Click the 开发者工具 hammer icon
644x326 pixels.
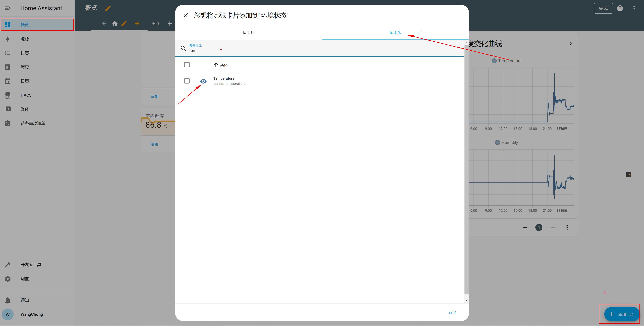[8, 264]
